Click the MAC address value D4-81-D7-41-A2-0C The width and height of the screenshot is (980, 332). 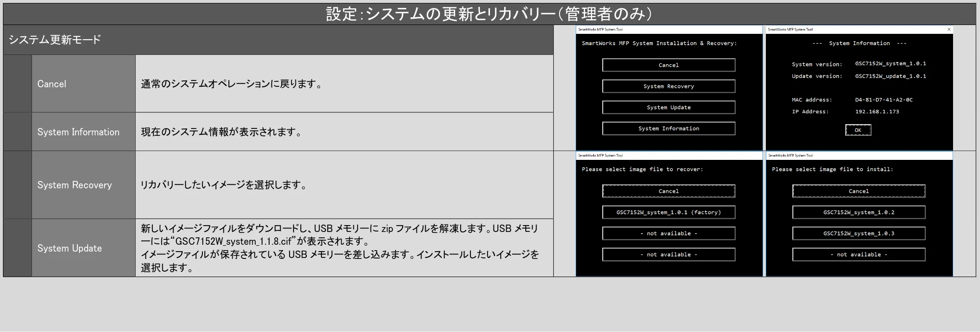pos(883,100)
